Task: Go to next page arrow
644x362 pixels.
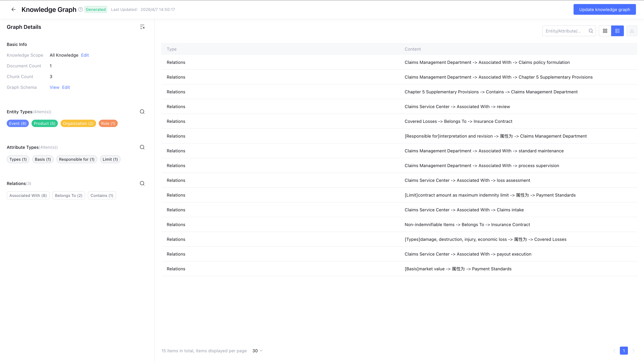Action: [633, 351]
